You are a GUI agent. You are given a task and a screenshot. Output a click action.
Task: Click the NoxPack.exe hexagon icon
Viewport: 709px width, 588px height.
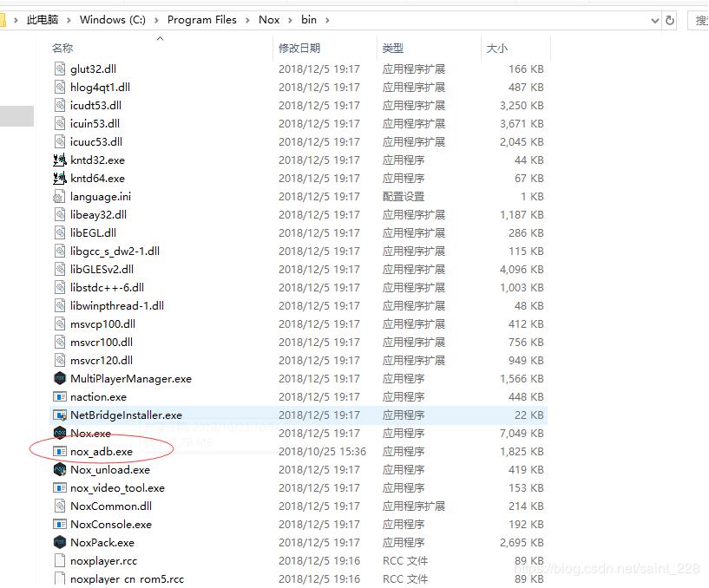tap(60, 542)
